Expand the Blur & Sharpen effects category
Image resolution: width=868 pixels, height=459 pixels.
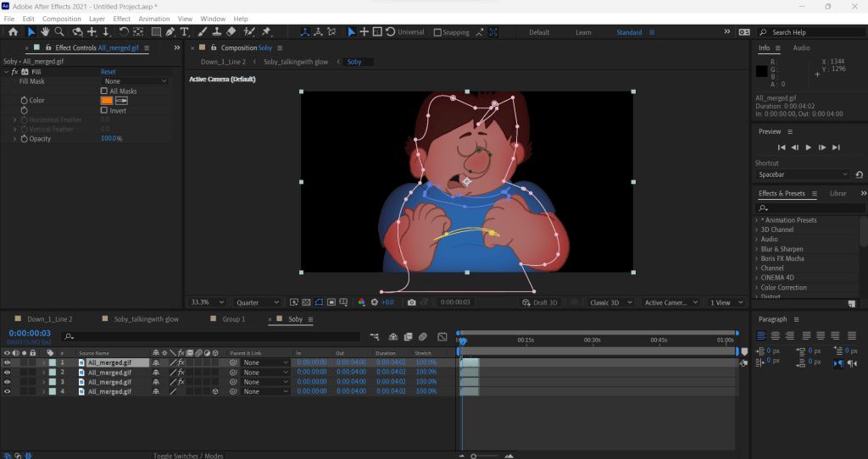tap(780, 249)
